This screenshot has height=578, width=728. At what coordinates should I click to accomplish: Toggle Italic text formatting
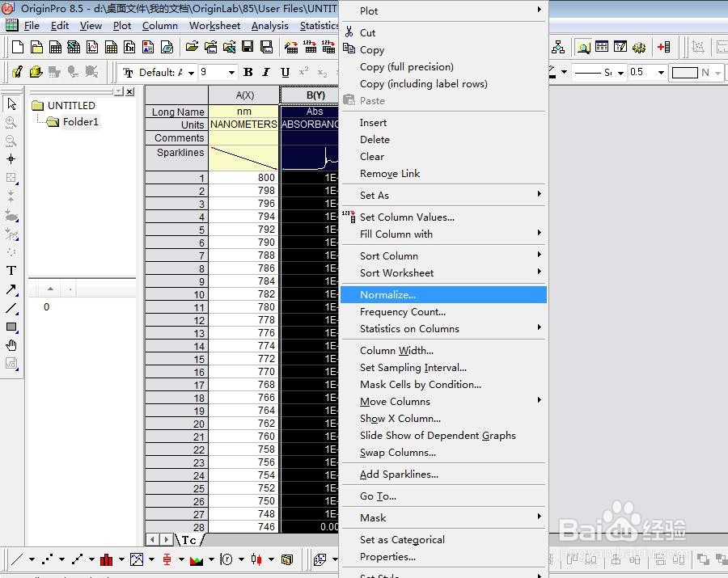[266, 73]
